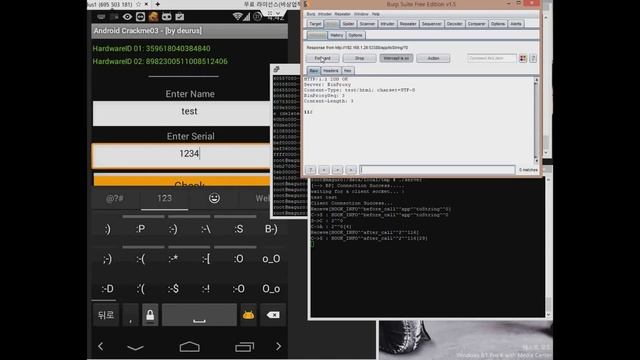Switch to the Sequencer tab
The image size is (640, 360).
tap(431, 24)
